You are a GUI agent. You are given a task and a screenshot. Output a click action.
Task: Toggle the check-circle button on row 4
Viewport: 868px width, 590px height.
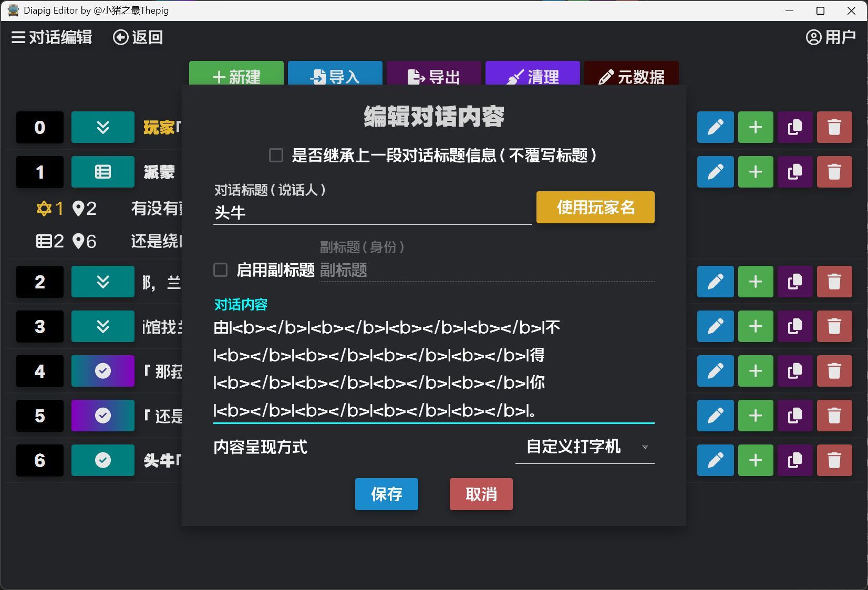point(103,371)
